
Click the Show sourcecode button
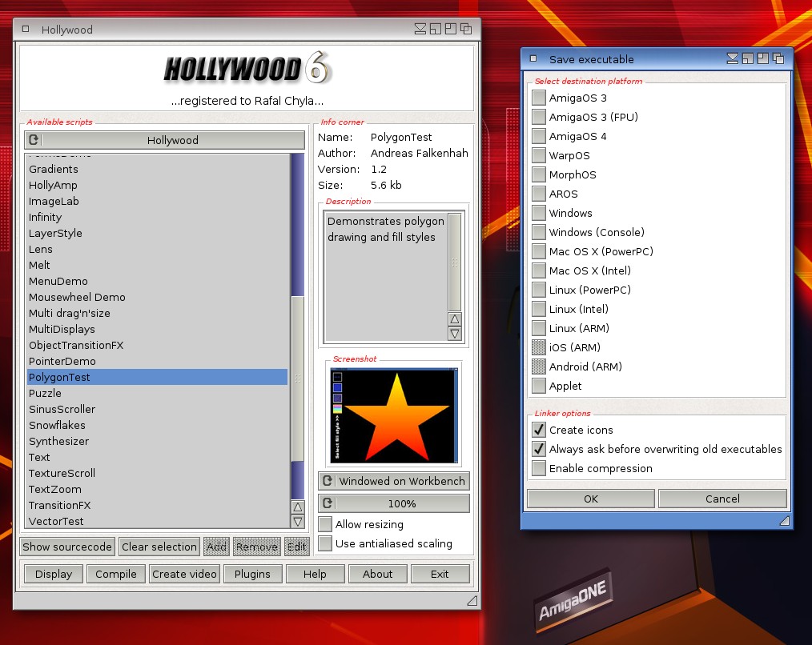click(x=67, y=547)
